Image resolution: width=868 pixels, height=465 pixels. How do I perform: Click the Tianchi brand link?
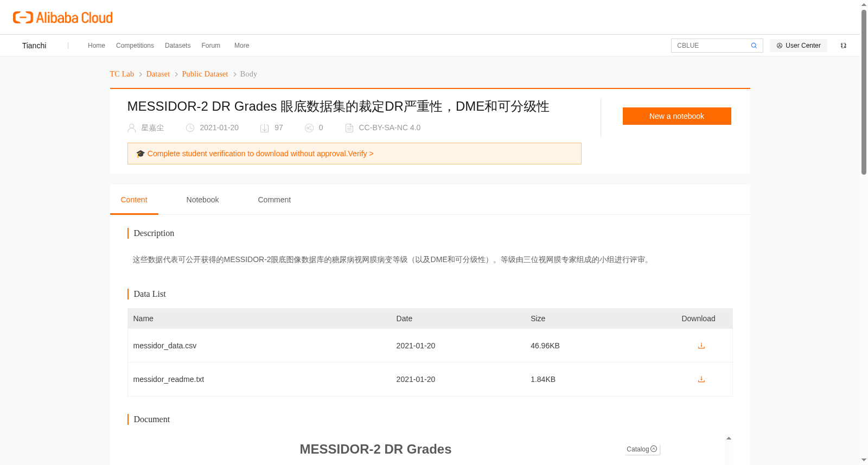pos(34,46)
